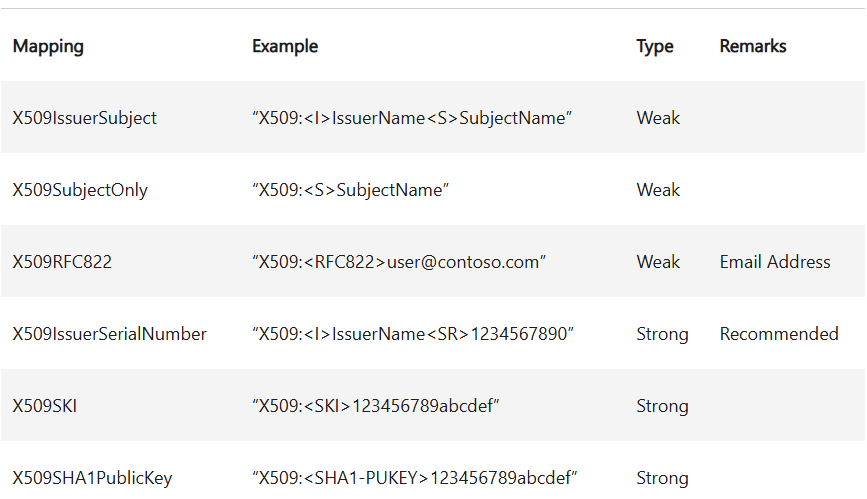Viewport: 867px width, 499px height.
Task: Select the X509SKI mapping cell
Action: (x=45, y=406)
